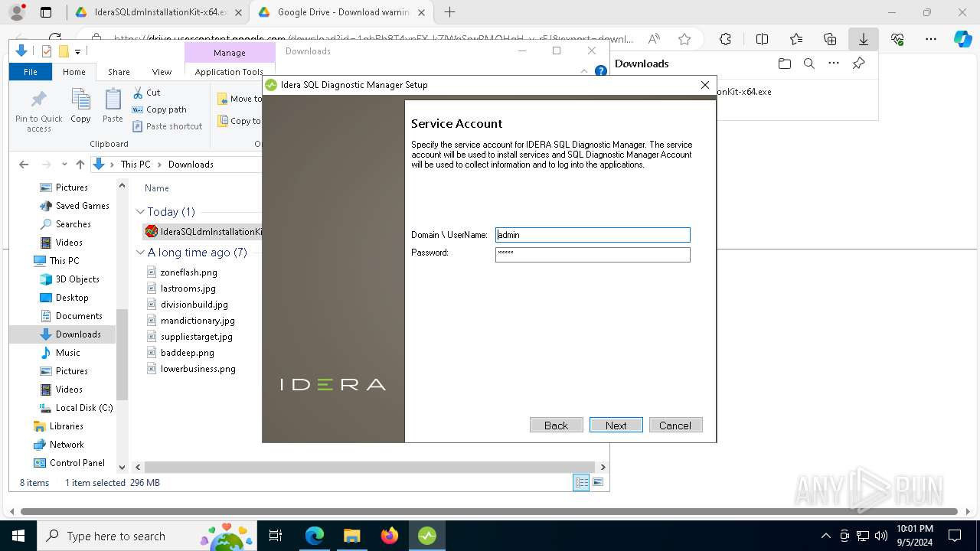The height and width of the screenshot is (551, 980).
Task: Open a new Edge browser tab
Action: (449, 12)
